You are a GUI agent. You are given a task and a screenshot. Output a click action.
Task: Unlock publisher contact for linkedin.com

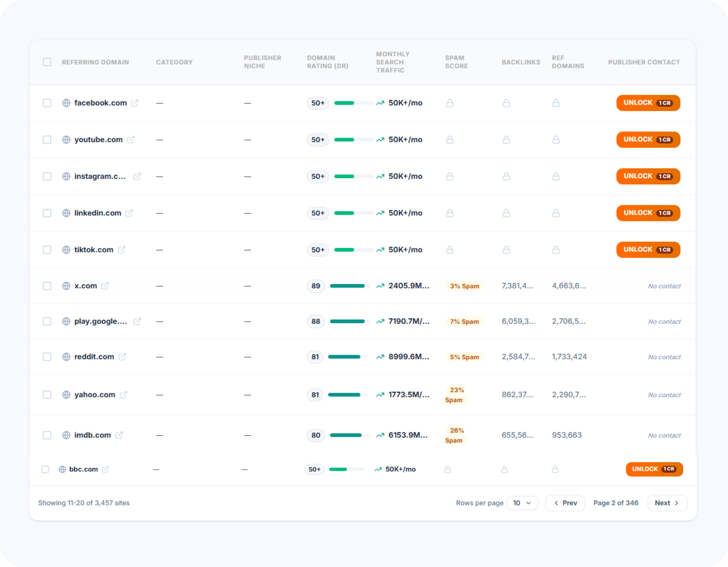coord(648,213)
